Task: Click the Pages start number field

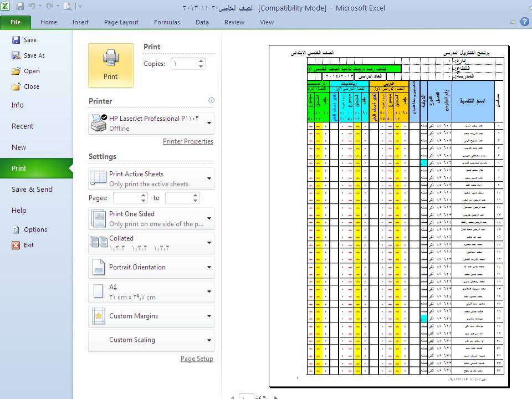Action: (126, 198)
